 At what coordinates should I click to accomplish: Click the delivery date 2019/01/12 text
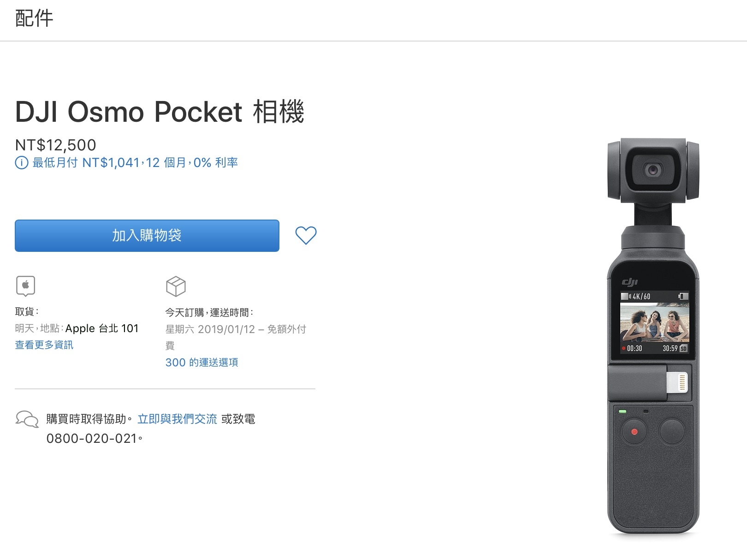click(226, 329)
